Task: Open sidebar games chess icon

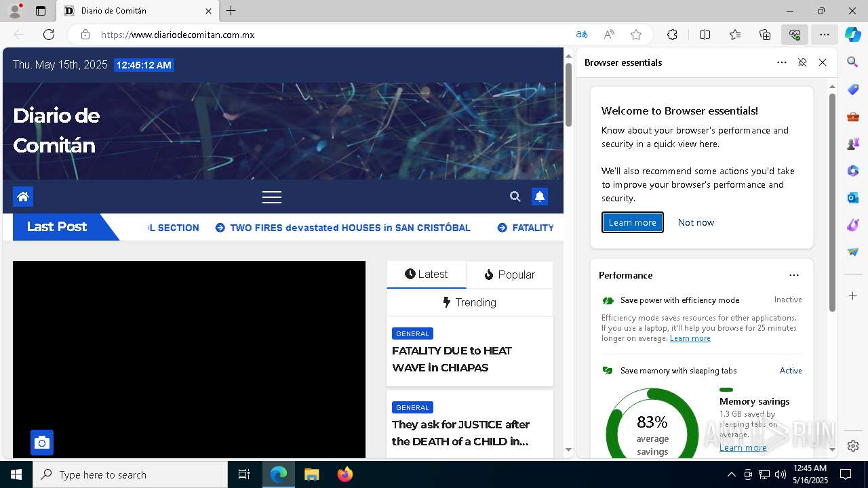Action: (x=853, y=144)
